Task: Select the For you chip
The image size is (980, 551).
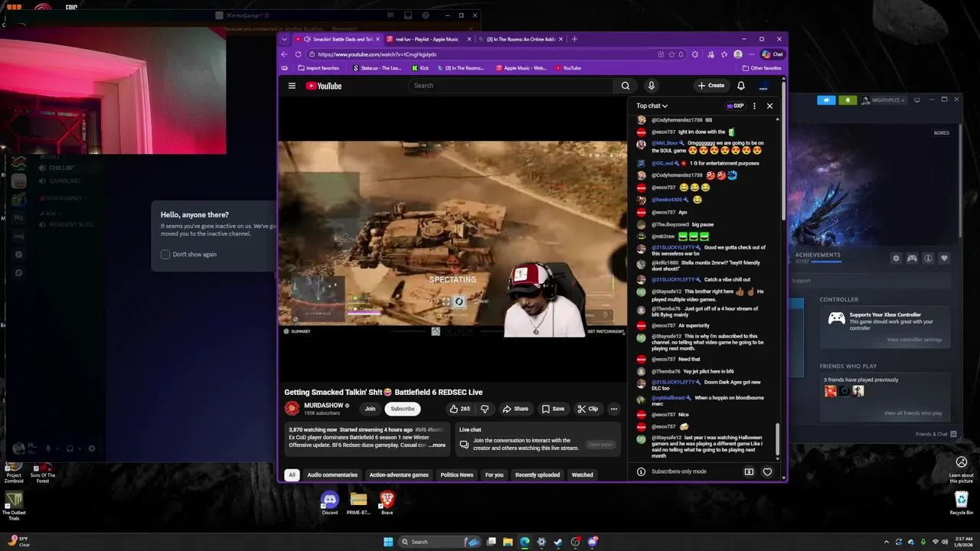Action: point(495,475)
